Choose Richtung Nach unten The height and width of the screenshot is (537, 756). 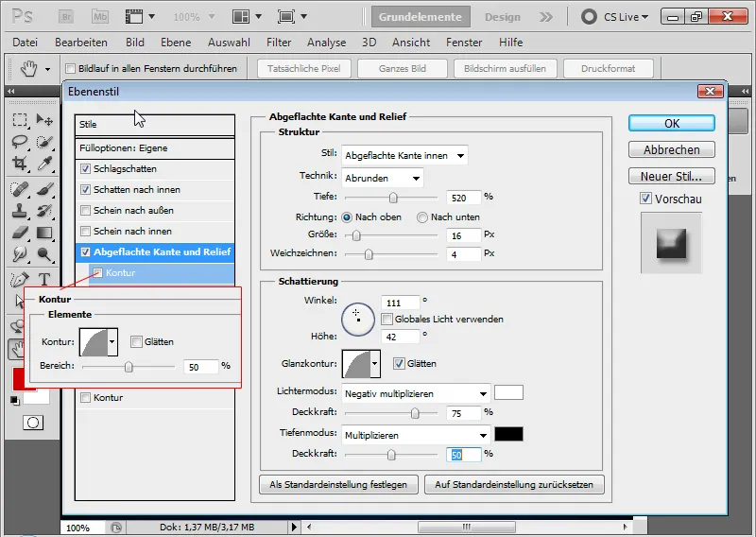(422, 217)
